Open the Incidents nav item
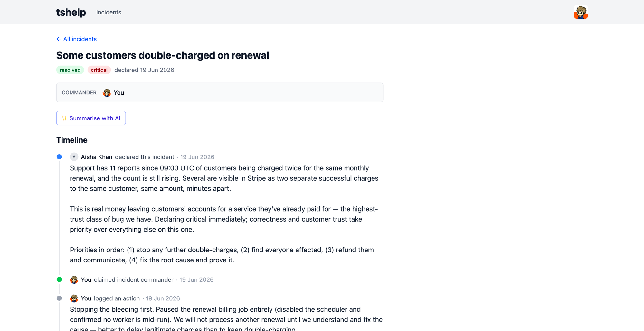Viewport: 644px width, 331px height. coord(109,12)
